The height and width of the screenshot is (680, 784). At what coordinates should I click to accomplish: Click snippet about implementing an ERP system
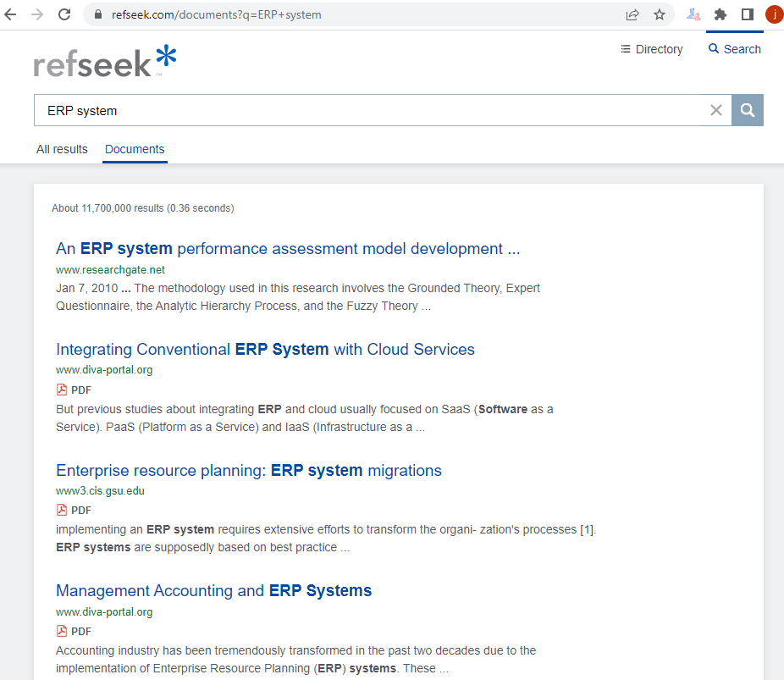tap(326, 538)
